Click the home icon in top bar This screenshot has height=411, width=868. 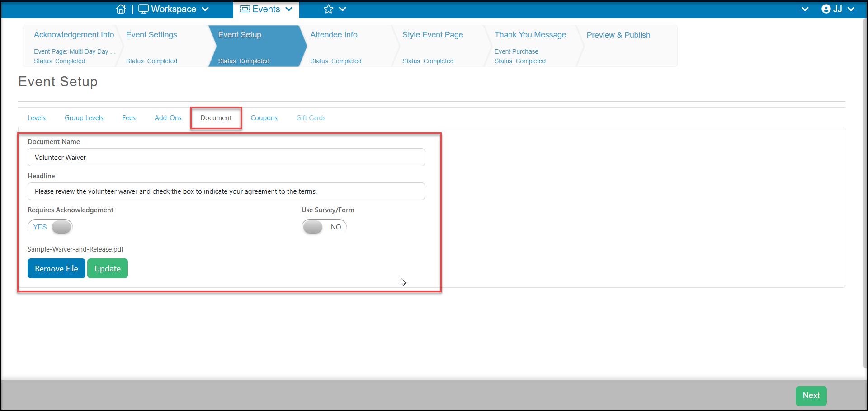tap(121, 9)
